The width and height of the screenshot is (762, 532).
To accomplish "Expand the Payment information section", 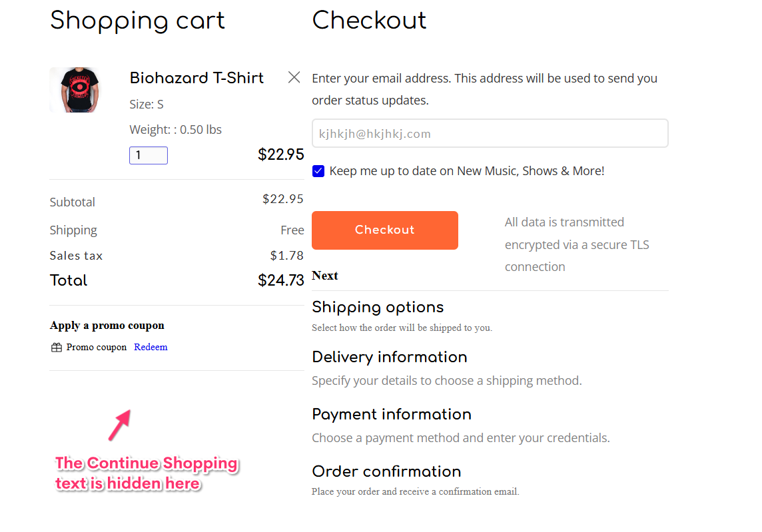I will click(392, 414).
